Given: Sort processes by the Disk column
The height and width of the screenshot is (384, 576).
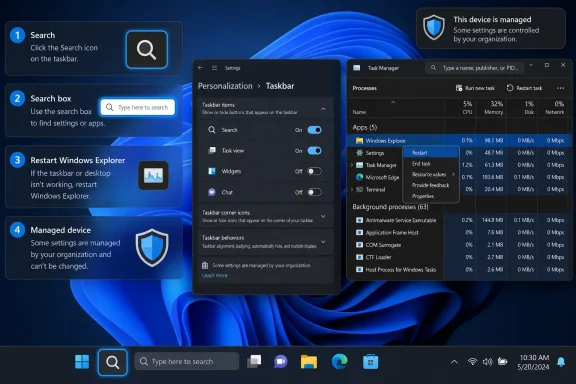Looking at the screenshot, I should pos(529,108).
